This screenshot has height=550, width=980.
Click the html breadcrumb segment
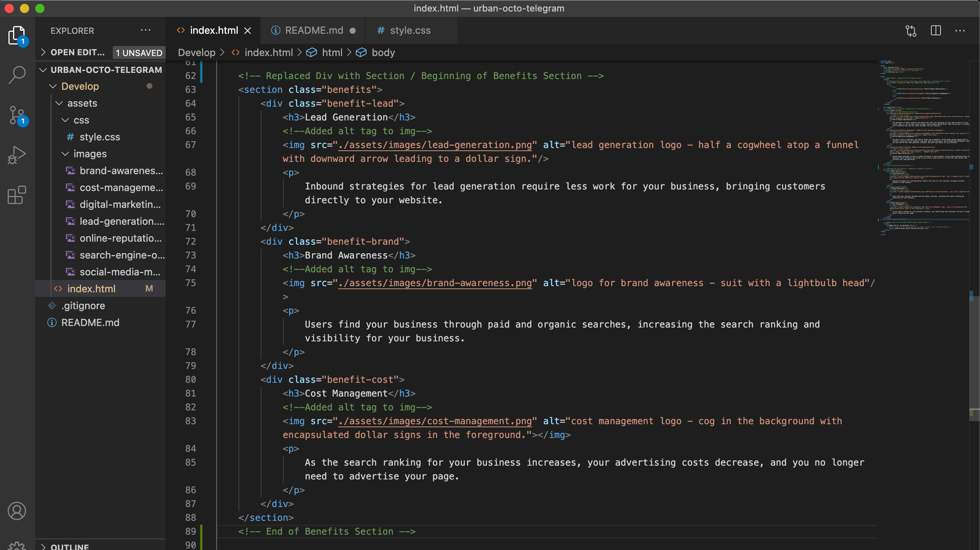332,53
